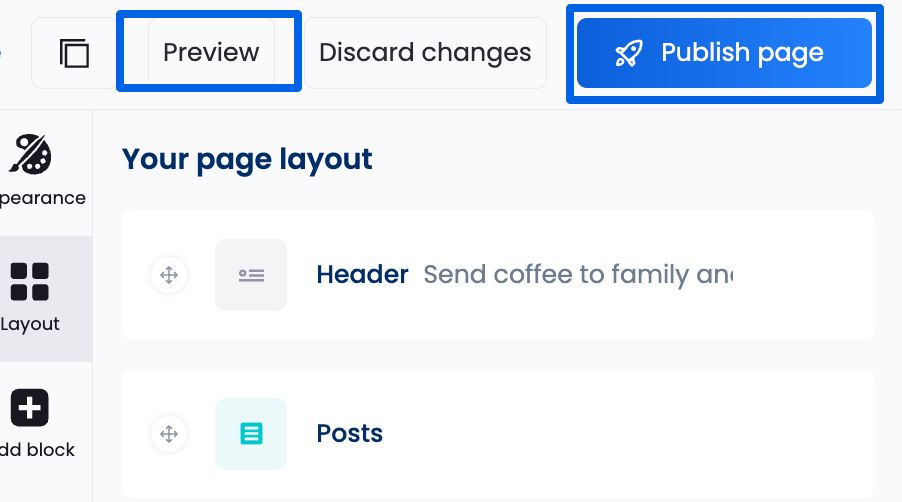Select the Layout grid icon
Viewport: 902px width, 502px height.
[30, 282]
